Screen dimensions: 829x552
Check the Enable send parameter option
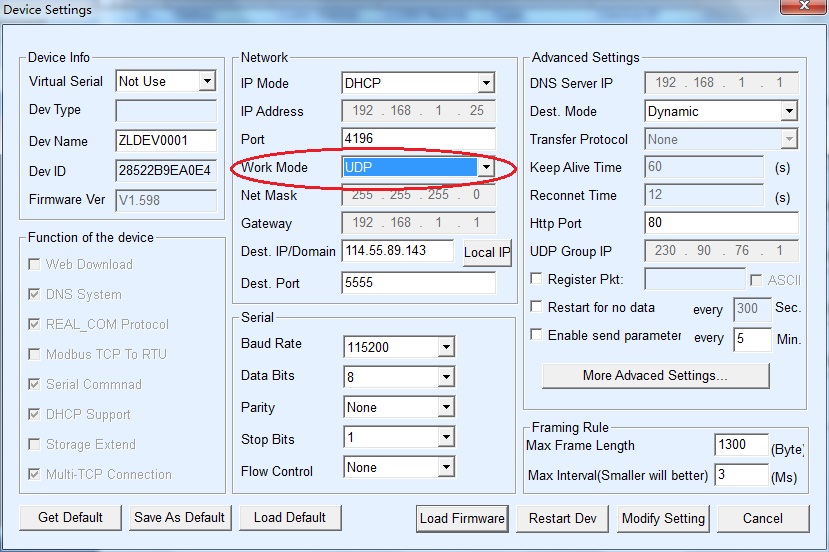pyautogui.click(x=537, y=336)
